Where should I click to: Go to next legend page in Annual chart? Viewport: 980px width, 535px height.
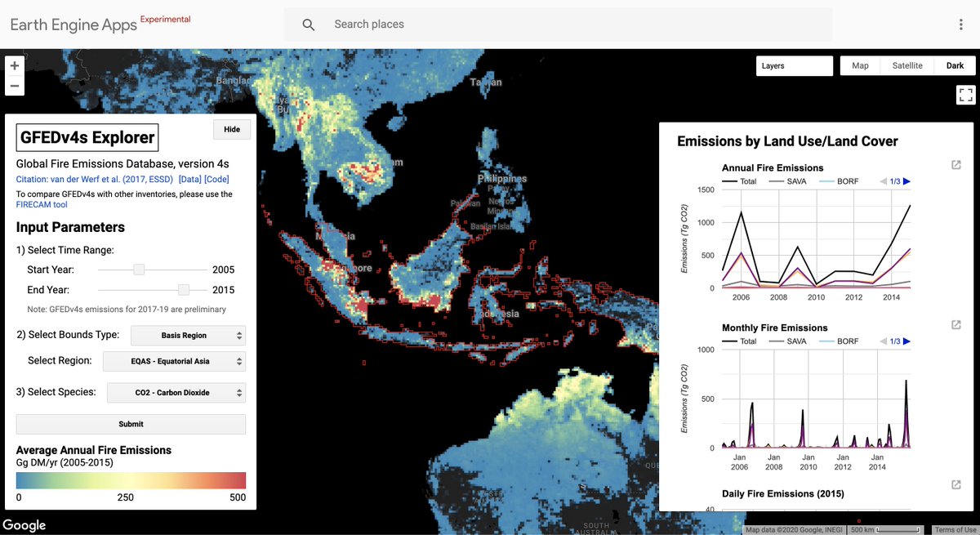(906, 181)
